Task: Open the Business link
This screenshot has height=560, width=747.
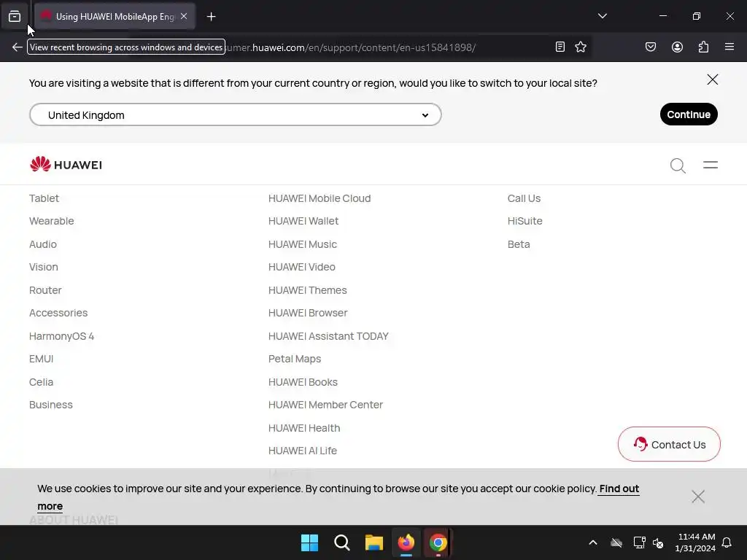Action: tap(51, 405)
